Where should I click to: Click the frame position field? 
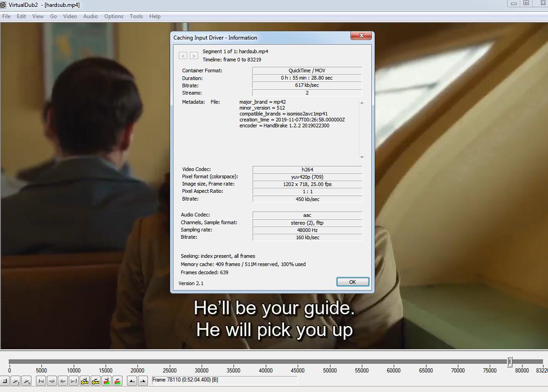pyautogui.click(x=224, y=380)
